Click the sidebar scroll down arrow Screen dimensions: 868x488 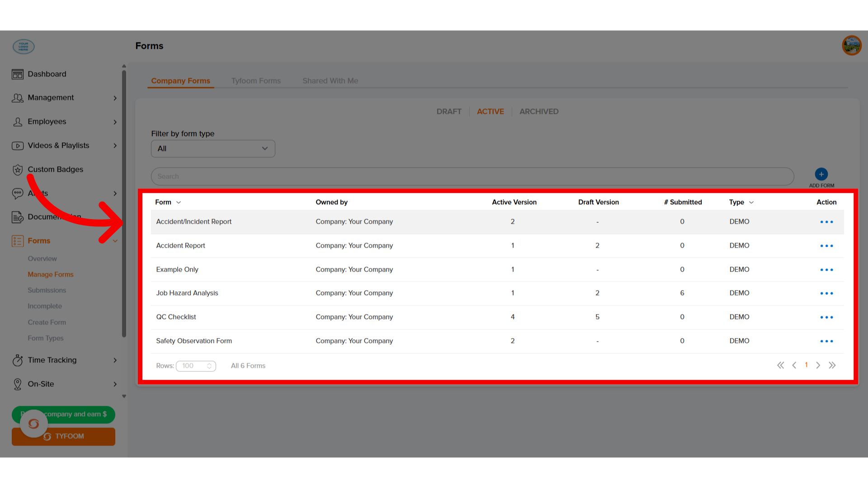pyautogui.click(x=124, y=396)
